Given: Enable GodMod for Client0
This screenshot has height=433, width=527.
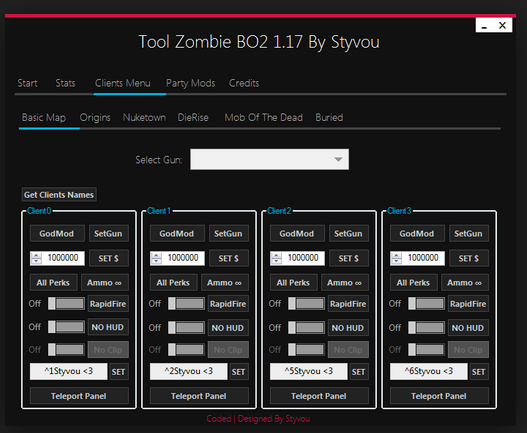Looking at the screenshot, I should 57,234.
